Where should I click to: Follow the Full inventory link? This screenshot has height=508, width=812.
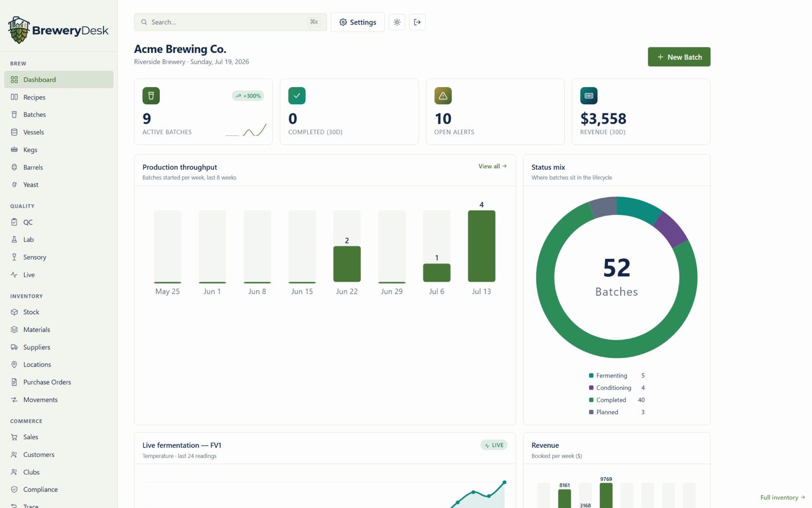point(783,497)
